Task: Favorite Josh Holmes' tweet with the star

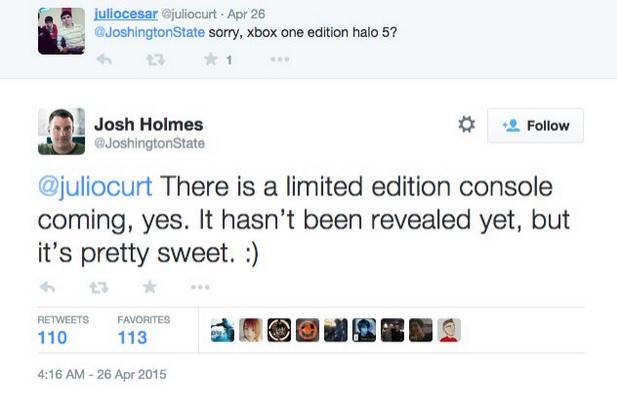Action: [148, 287]
